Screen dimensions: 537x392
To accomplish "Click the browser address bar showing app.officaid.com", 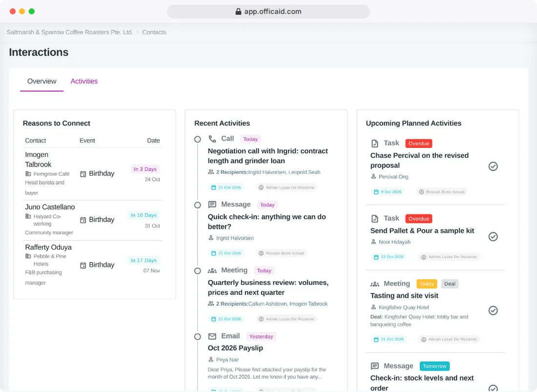I will point(268,12).
